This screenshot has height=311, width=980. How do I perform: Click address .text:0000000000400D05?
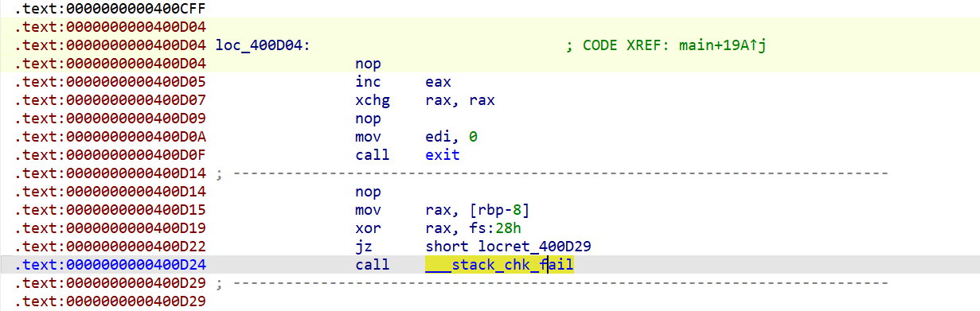pos(110,82)
